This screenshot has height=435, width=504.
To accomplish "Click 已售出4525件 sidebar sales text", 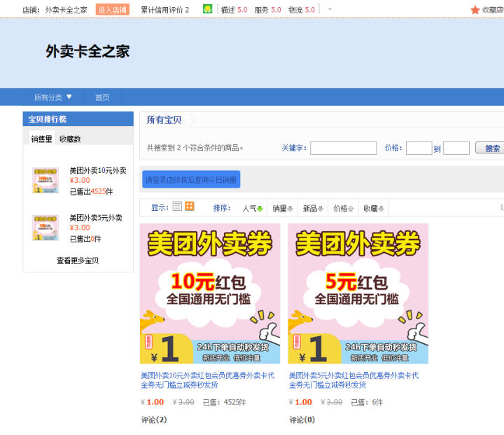I will tap(91, 191).
